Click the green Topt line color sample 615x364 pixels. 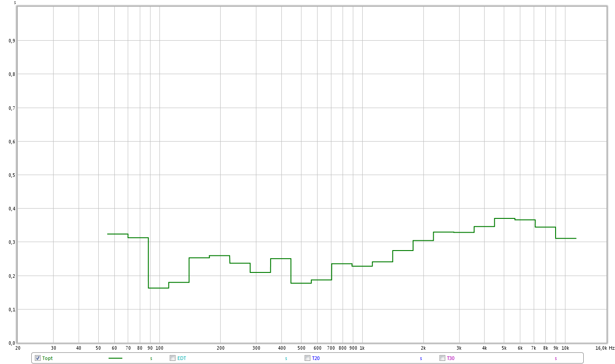(x=115, y=358)
